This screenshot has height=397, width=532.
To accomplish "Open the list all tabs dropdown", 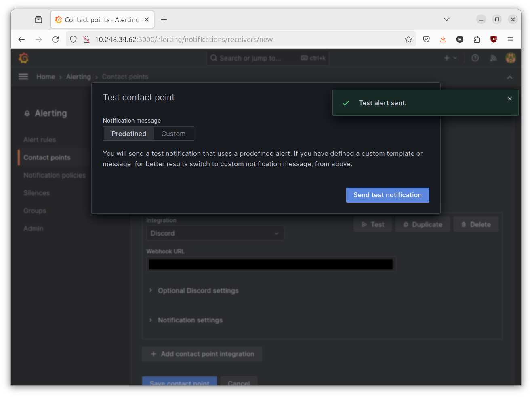I will (447, 19).
